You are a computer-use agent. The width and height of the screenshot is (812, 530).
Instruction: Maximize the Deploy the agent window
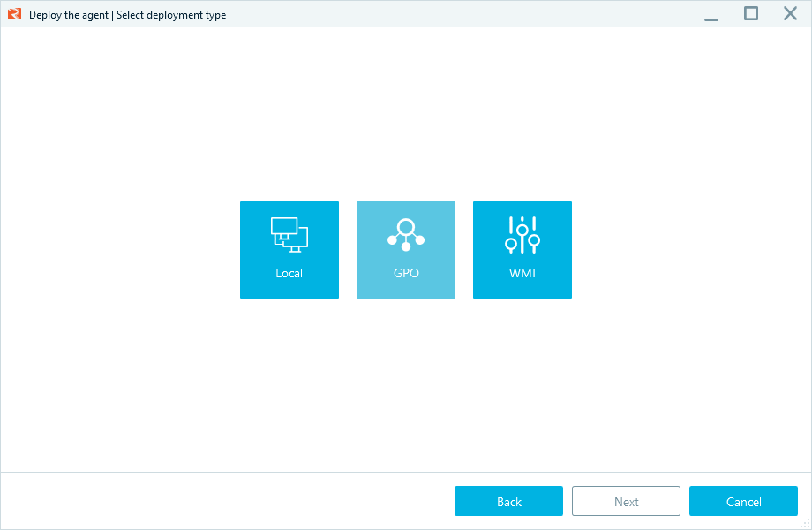pos(751,13)
